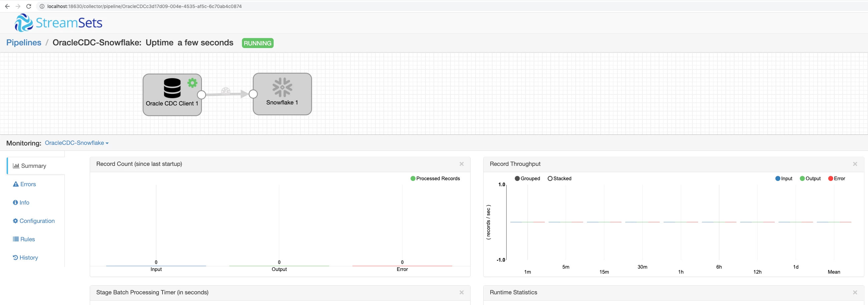The height and width of the screenshot is (305, 868).
Task: Click the Record Count panel title
Action: click(x=139, y=164)
